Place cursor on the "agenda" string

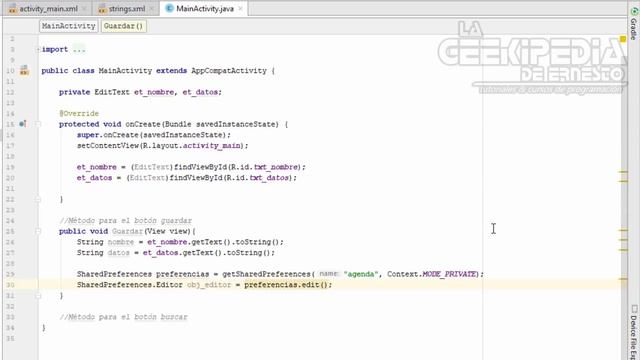(360, 274)
